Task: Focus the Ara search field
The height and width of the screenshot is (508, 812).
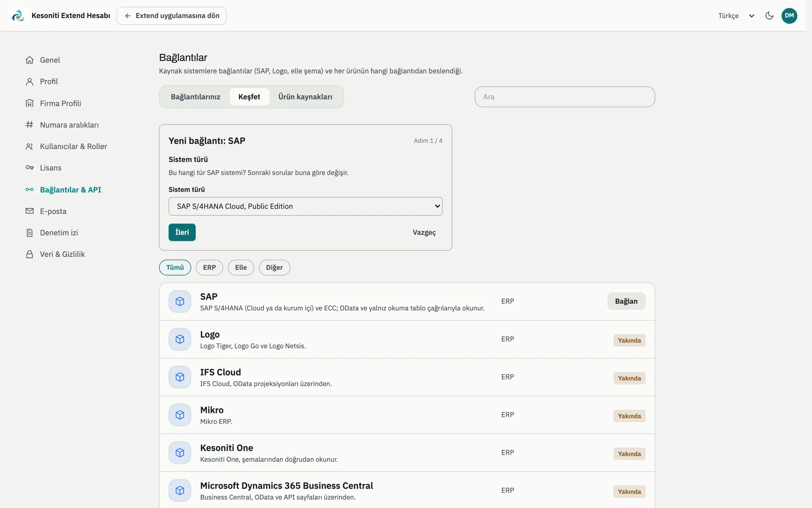Action: [x=565, y=97]
